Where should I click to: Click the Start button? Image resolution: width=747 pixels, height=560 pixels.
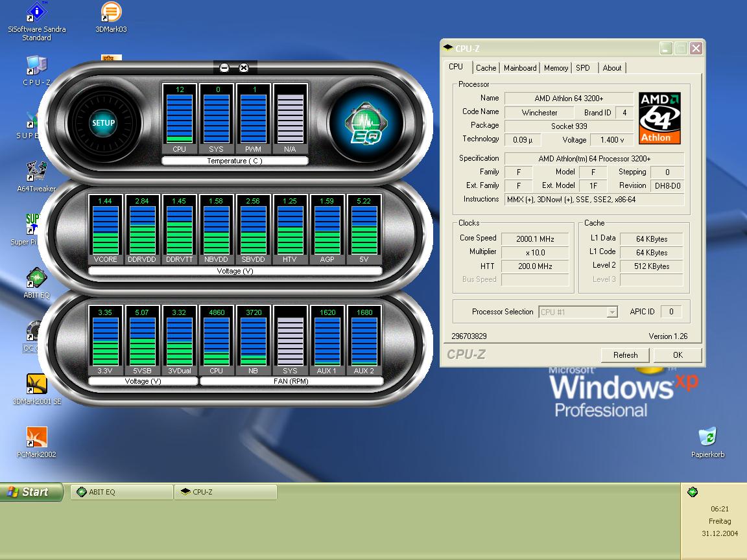tap(32, 492)
